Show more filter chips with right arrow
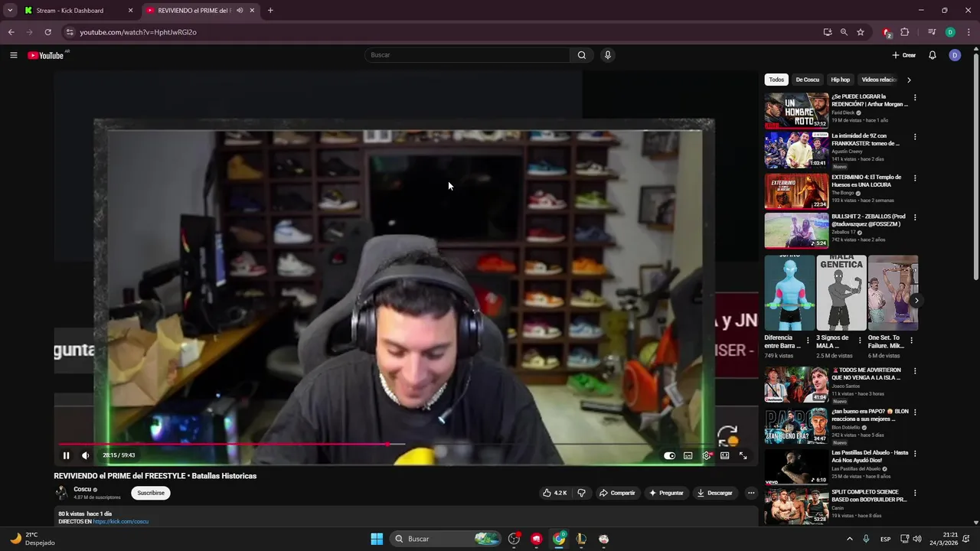Image resolution: width=980 pixels, height=551 pixels. [x=909, y=80]
